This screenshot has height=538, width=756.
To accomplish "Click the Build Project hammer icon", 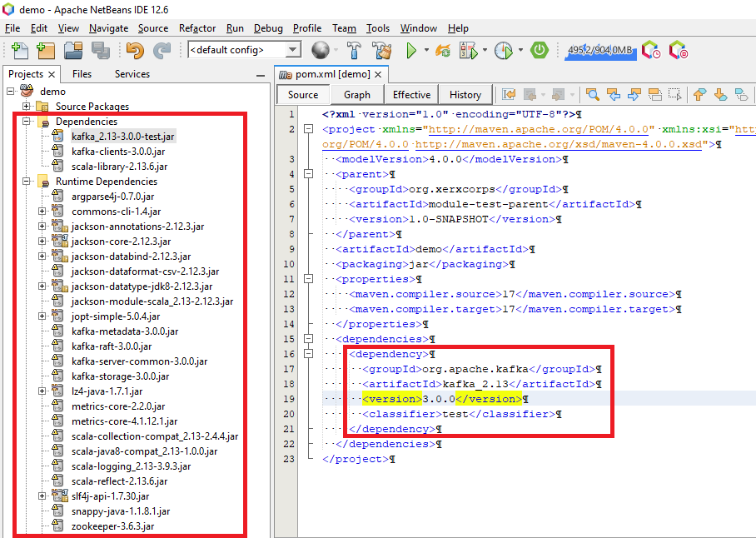I will tap(355, 50).
